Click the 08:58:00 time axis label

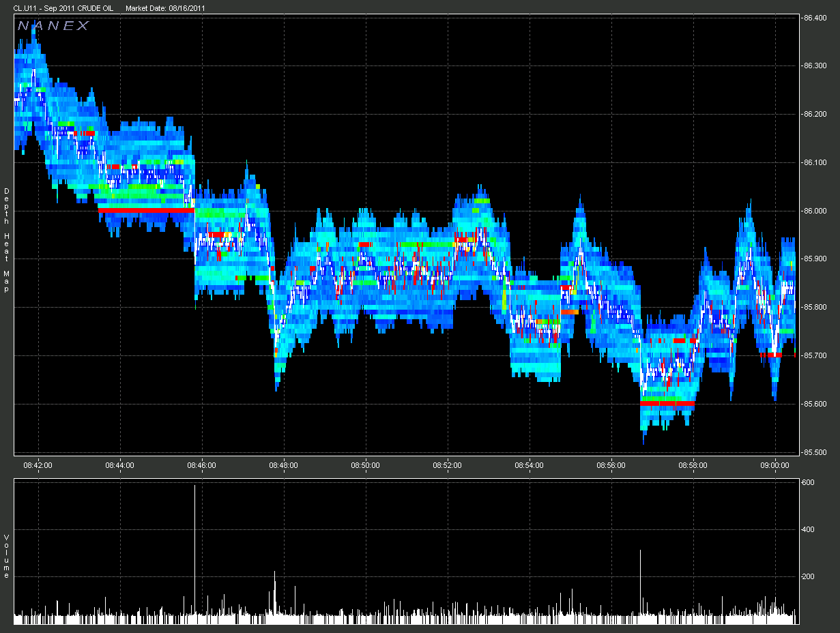pos(693,465)
